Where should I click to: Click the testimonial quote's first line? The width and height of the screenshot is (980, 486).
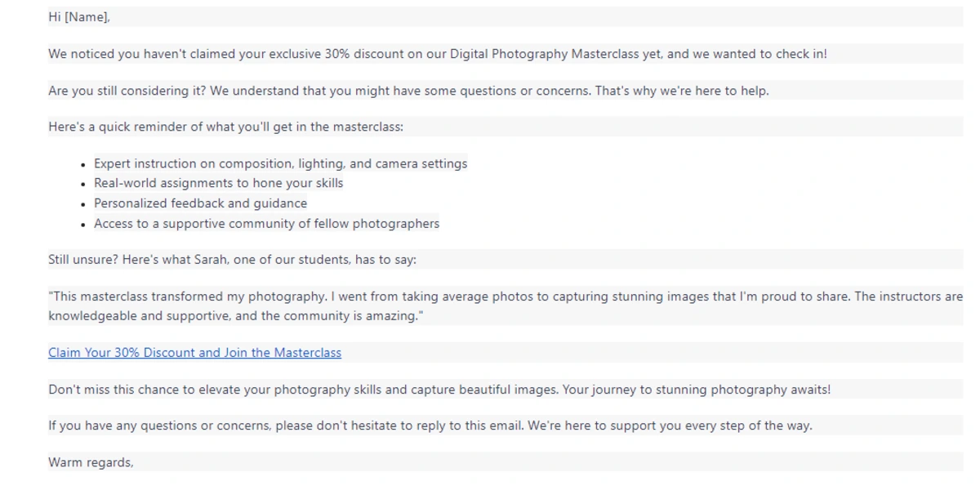(506, 297)
